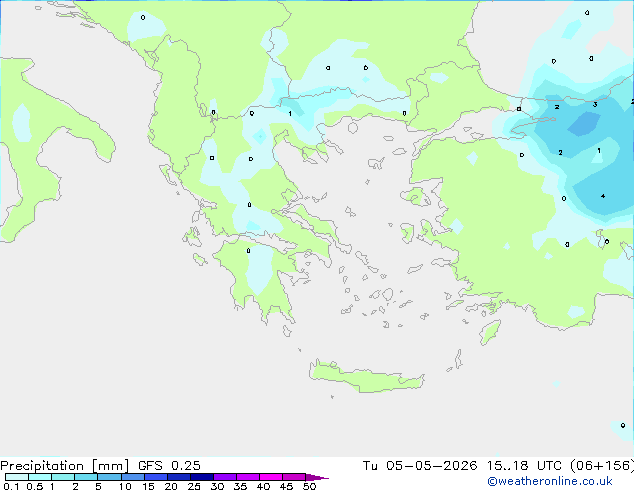Click the over-50 arrow tip of the legend
This screenshot has width=634, height=490.
[x=317, y=477]
